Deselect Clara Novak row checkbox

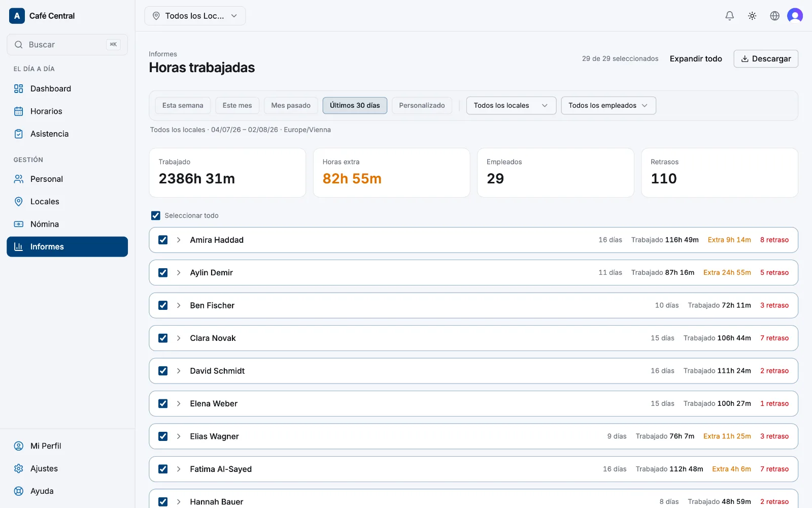[x=163, y=338]
